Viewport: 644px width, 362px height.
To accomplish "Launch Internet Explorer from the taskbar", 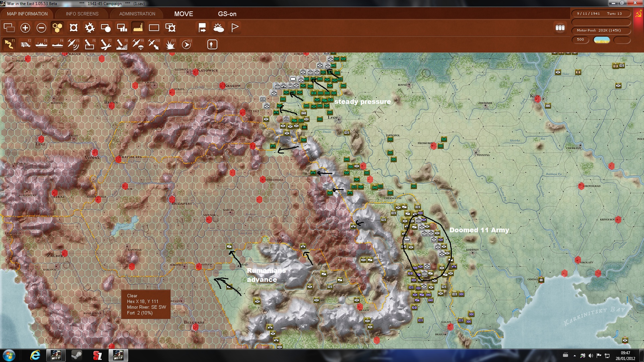I will tap(35, 355).
